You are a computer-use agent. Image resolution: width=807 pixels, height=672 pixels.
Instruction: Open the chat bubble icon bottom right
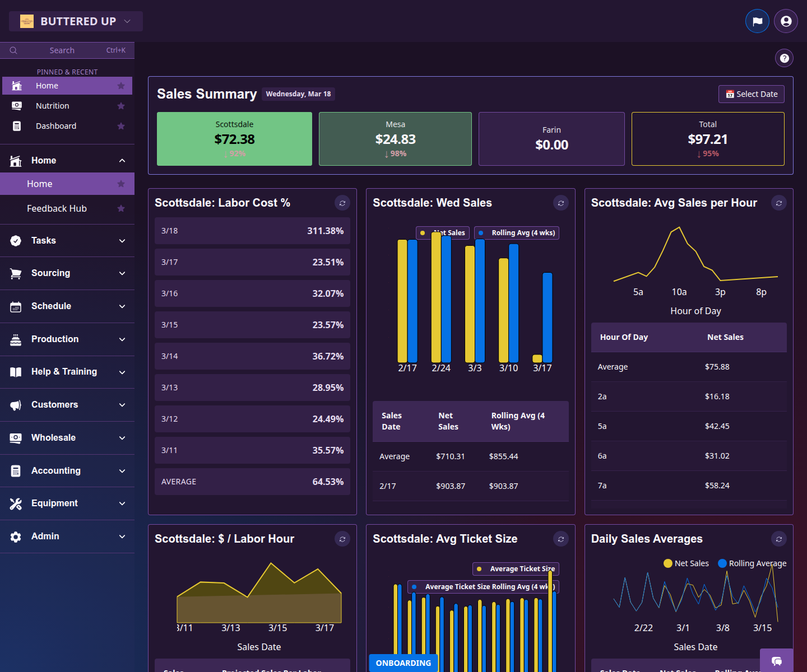[777, 662]
